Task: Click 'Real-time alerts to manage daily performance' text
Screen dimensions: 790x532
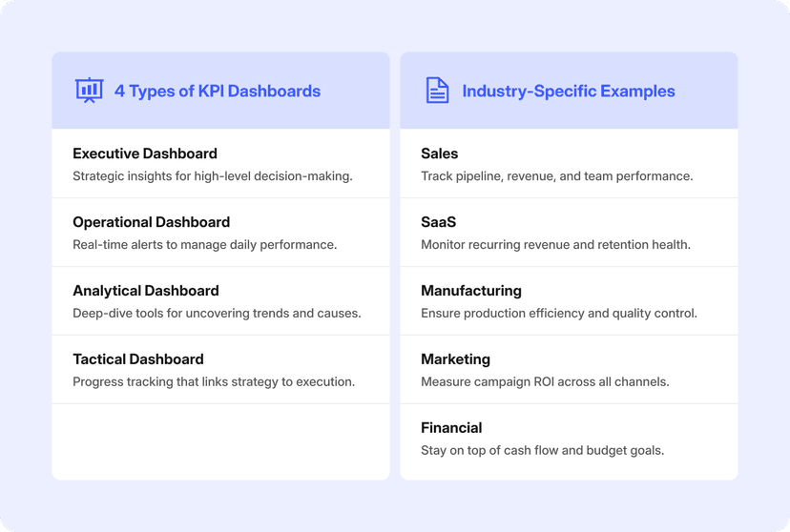Action: [x=204, y=245]
